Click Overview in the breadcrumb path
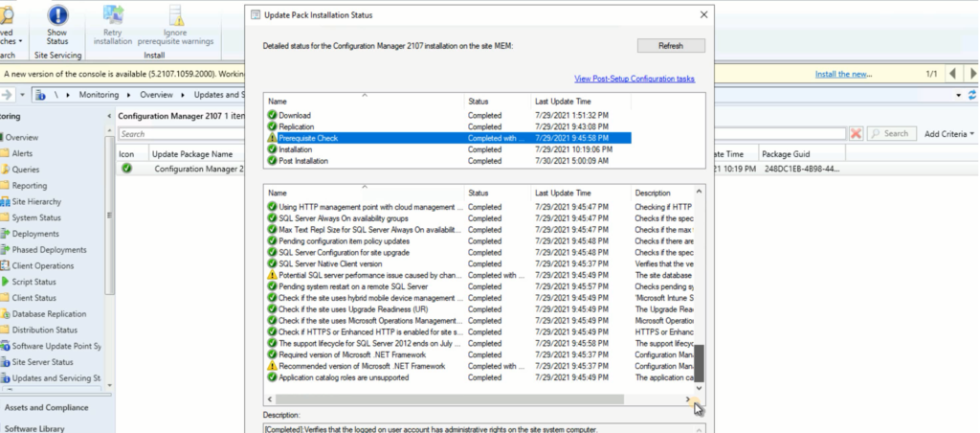Viewport: 980px width, 433px height. (x=156, y=95)
